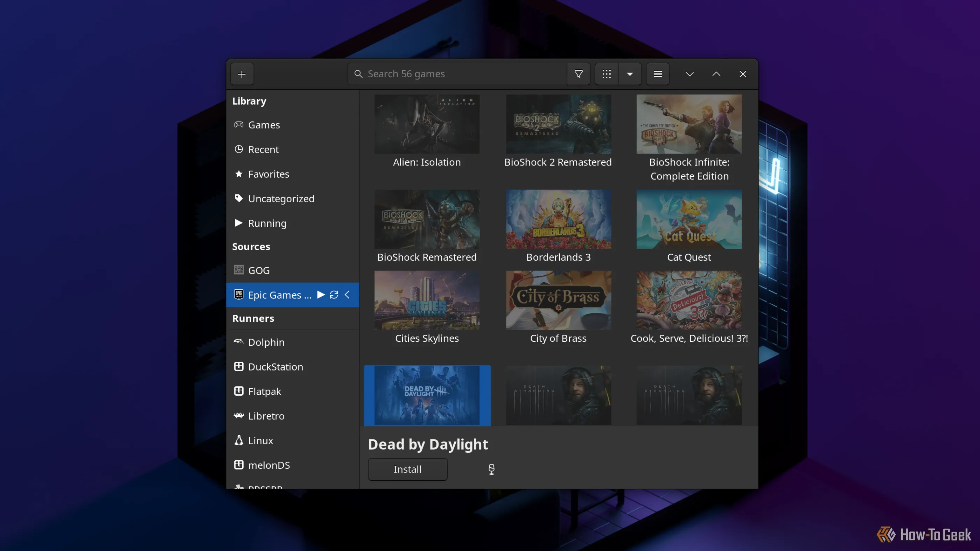Select the Epic Games source row
Screen dimensions: 980x551
tap(293, 295)
